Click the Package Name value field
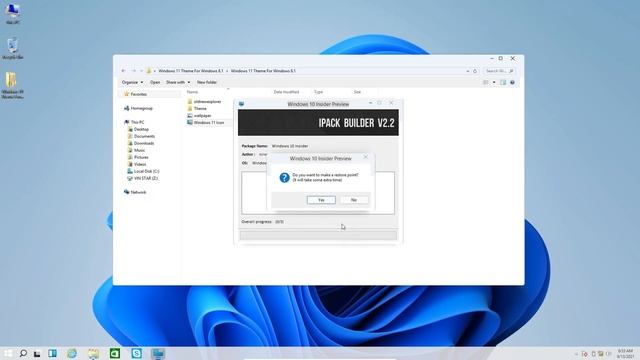Screen dimensions: 640x360 (x=290, y=146)
